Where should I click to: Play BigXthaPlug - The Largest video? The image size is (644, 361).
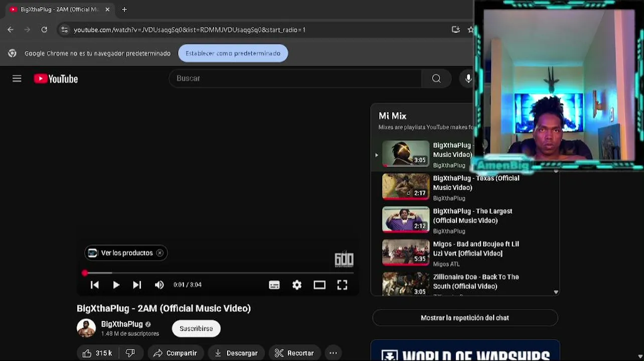pos(465,221)
